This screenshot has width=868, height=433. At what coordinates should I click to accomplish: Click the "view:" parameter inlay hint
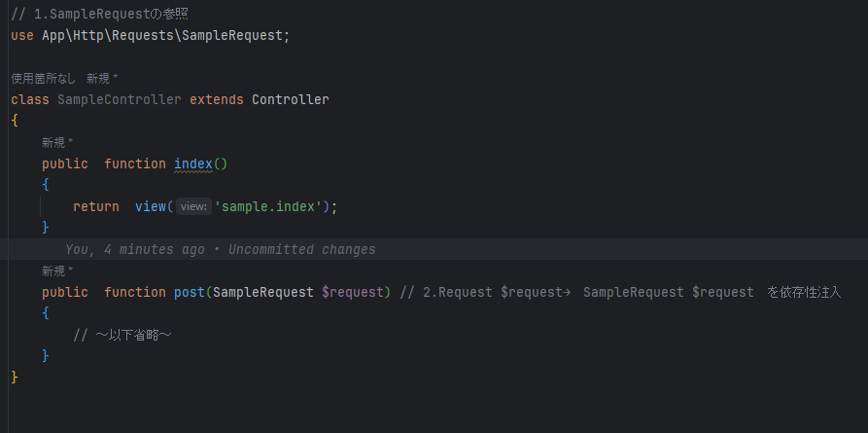(x=193, y=206)
